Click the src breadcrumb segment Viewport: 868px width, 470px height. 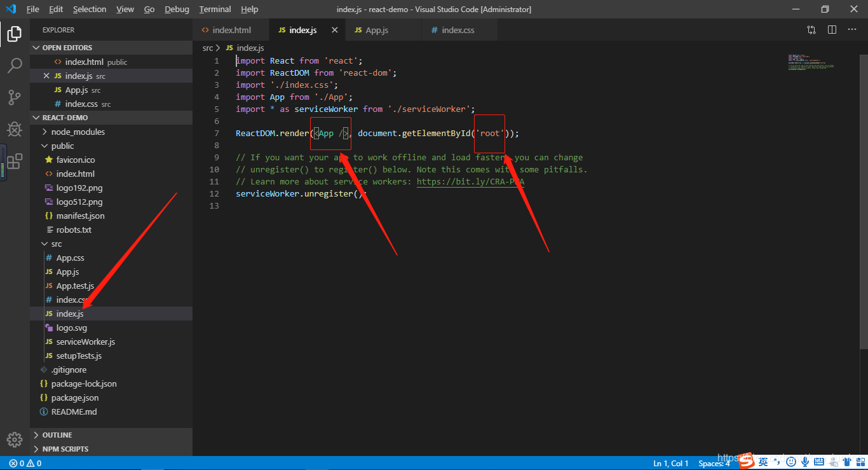pos(208,48)
